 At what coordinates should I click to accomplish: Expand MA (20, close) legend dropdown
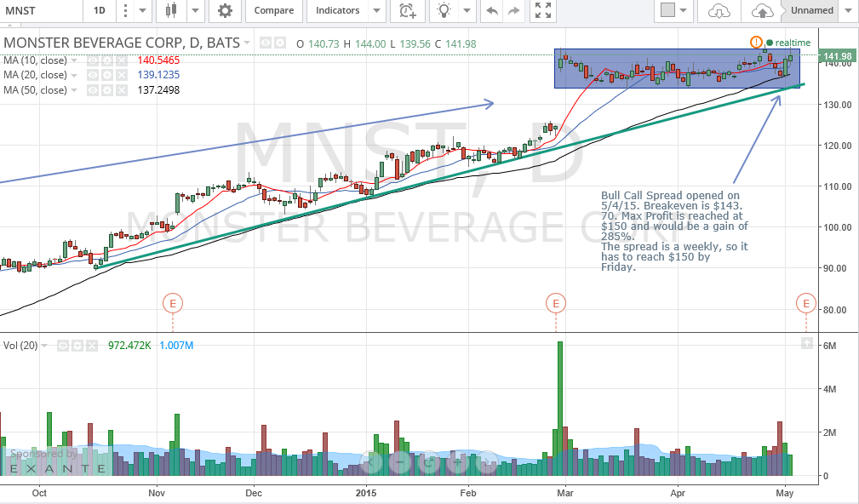click(74, 75)
